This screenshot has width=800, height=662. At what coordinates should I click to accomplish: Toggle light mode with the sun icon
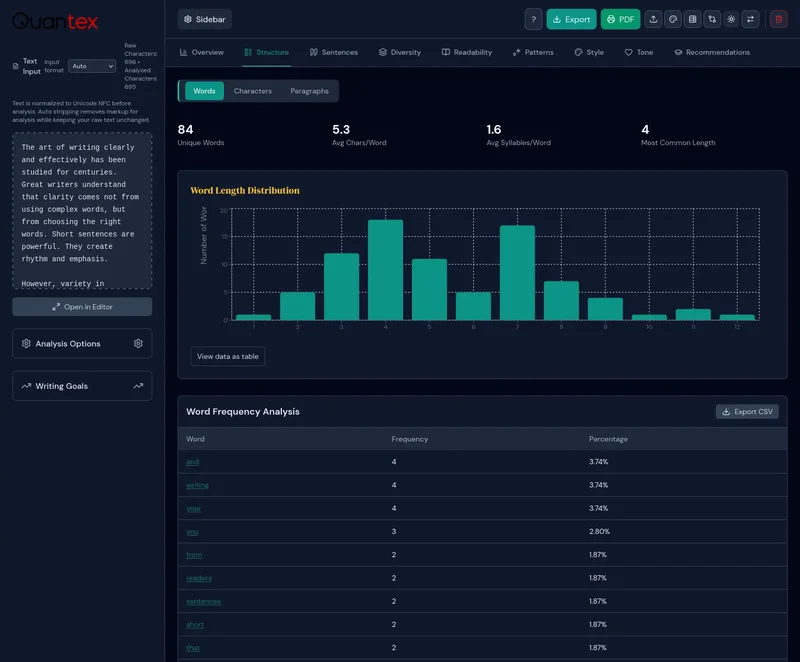[x=731, y=19]
